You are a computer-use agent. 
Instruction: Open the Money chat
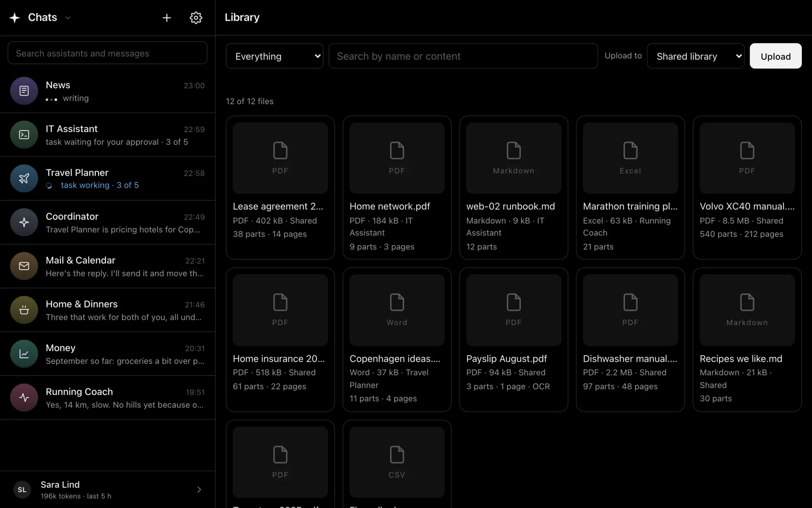point(108,354)
